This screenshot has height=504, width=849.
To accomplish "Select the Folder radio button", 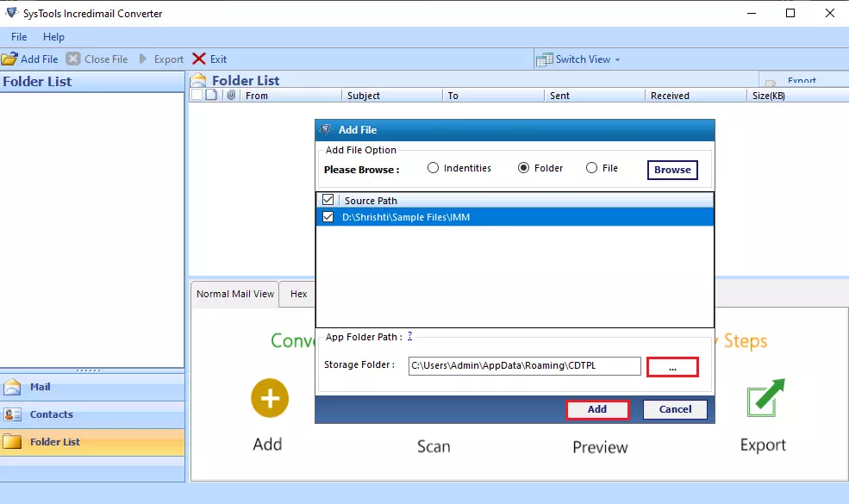I will [523, 168].
